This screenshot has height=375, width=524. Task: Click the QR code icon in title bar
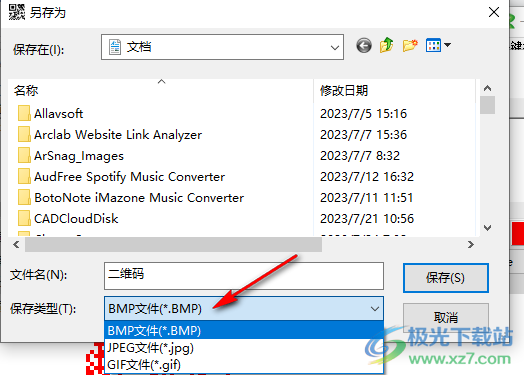[x=17, y=12]
